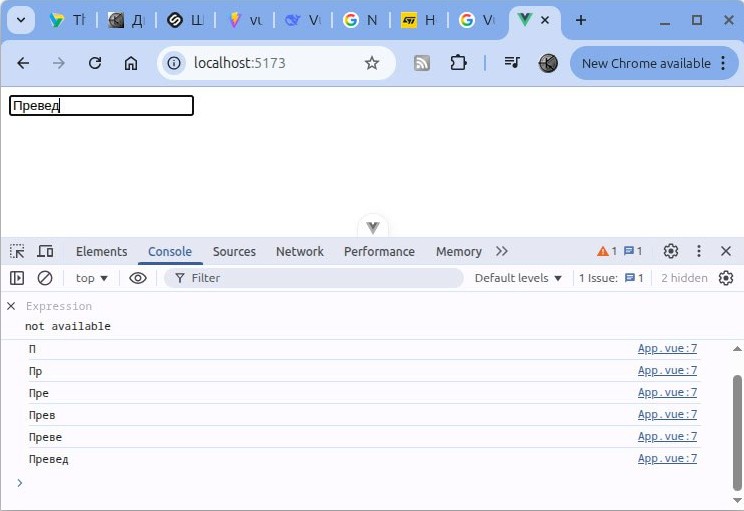Open DevTools three-dot customize menu
This screenshot has height=511, width=744.
point(699,251)
